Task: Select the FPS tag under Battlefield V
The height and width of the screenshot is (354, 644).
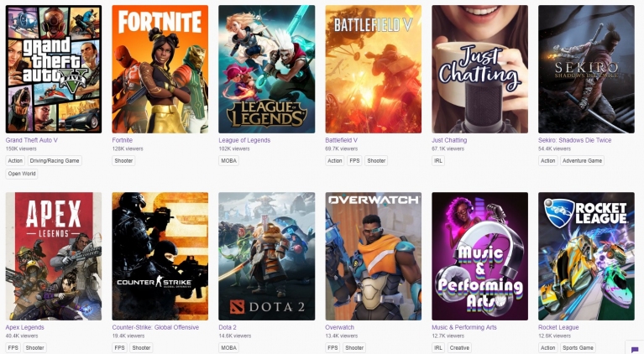Action: 354,161
